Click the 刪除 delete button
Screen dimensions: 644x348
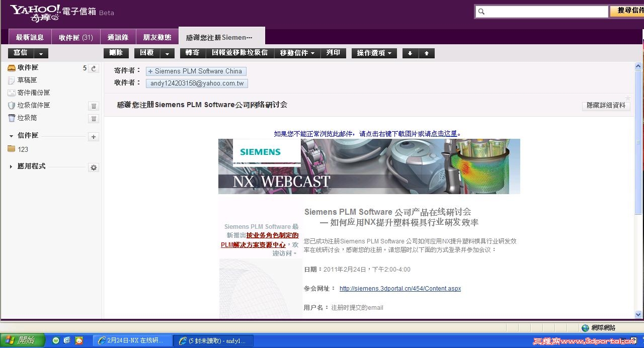[x=116, y=53]
